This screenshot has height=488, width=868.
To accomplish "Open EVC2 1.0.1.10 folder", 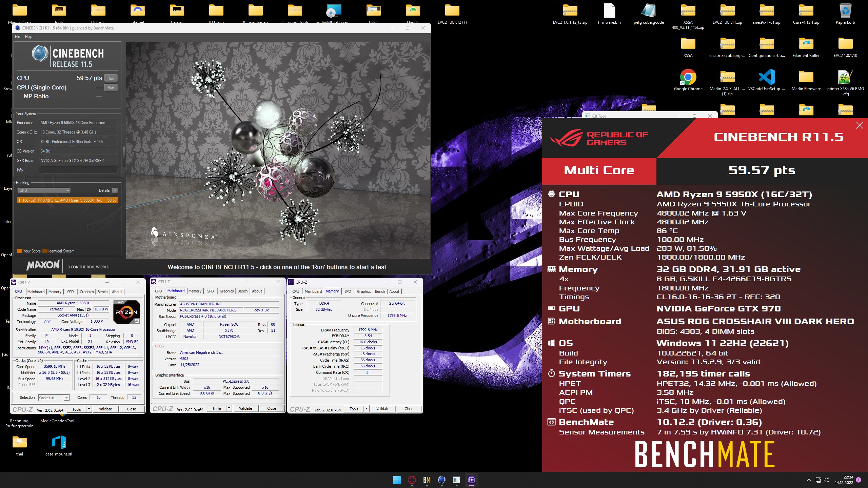I will [x=845, y=47].
